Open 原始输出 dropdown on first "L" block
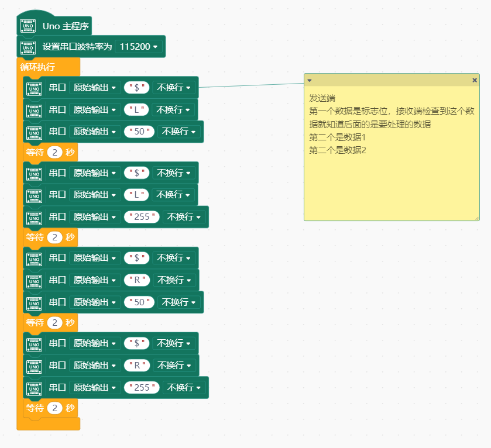 coord(95,110)
